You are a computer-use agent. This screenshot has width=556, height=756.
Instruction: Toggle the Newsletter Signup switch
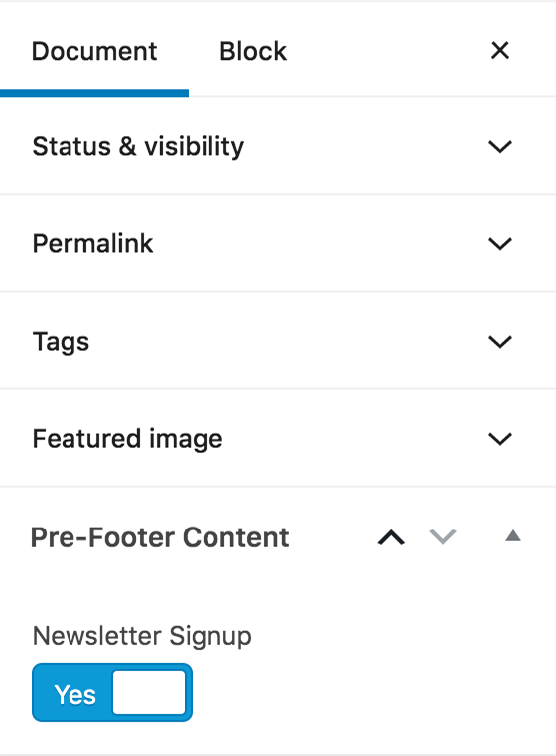tap(112, 692)
